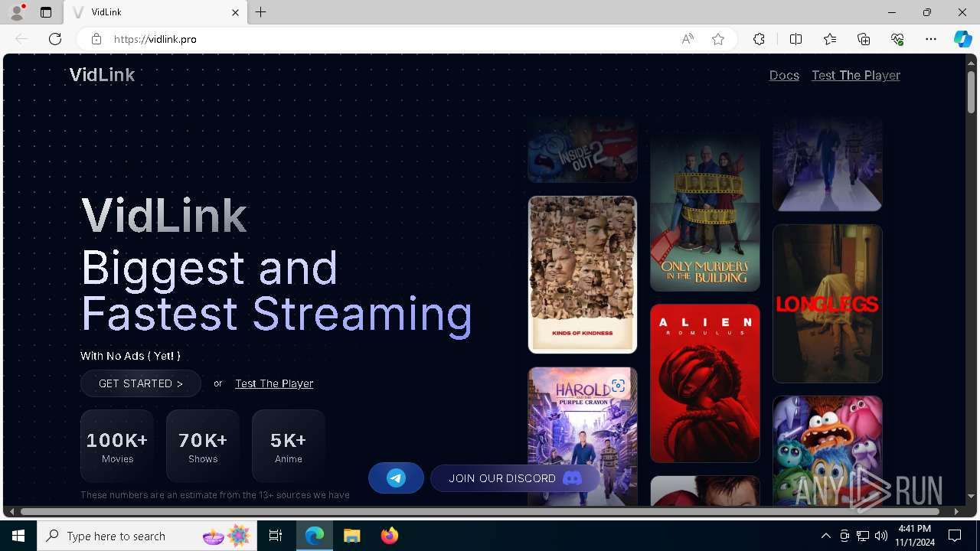Viewport: 980px width, 551px height.
Task: Open Microsoft Edge from the taskbar
Action: click(315, 536)
